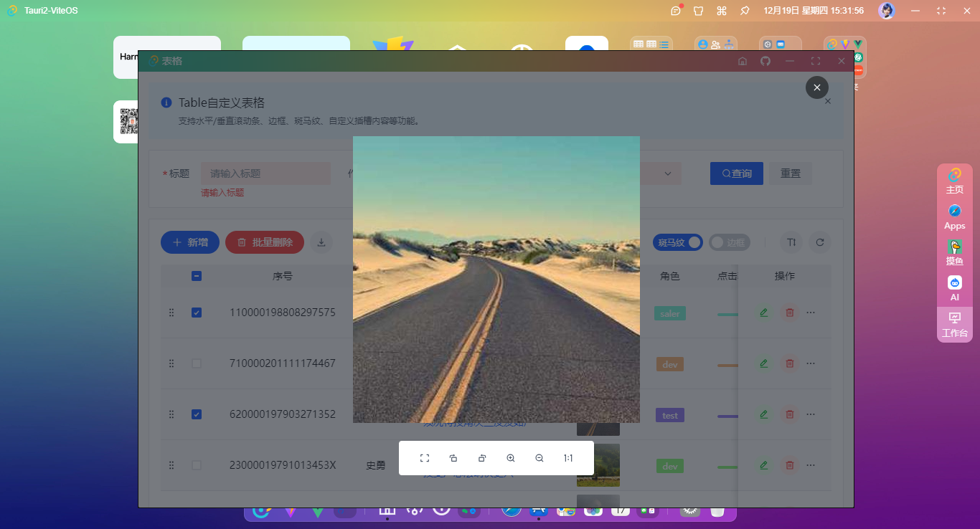980x529 pixels.
Task: Expand the select dropdown arrow beside 查询
Action: pyautogui.click(x=668, y=173)
